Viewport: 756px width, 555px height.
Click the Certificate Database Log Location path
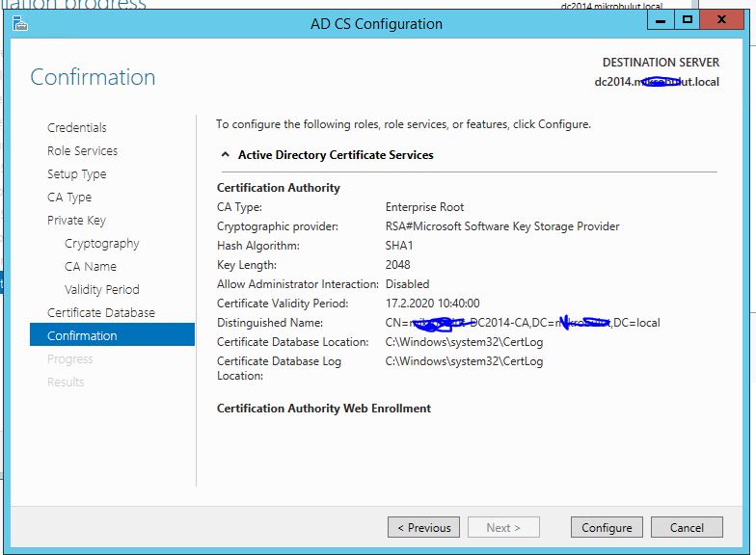pos(464,361)
